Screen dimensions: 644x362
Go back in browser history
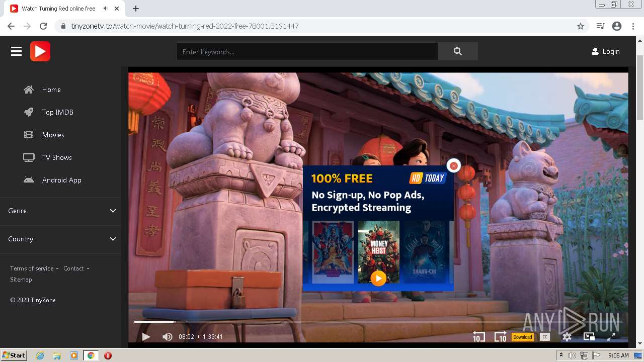[11, 26]
